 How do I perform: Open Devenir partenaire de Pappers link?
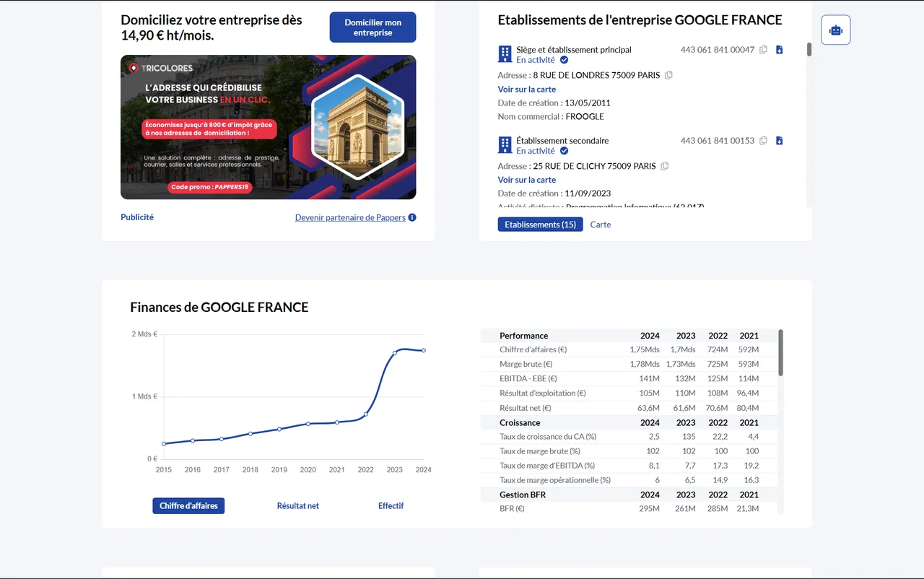[x=350, y=217]
